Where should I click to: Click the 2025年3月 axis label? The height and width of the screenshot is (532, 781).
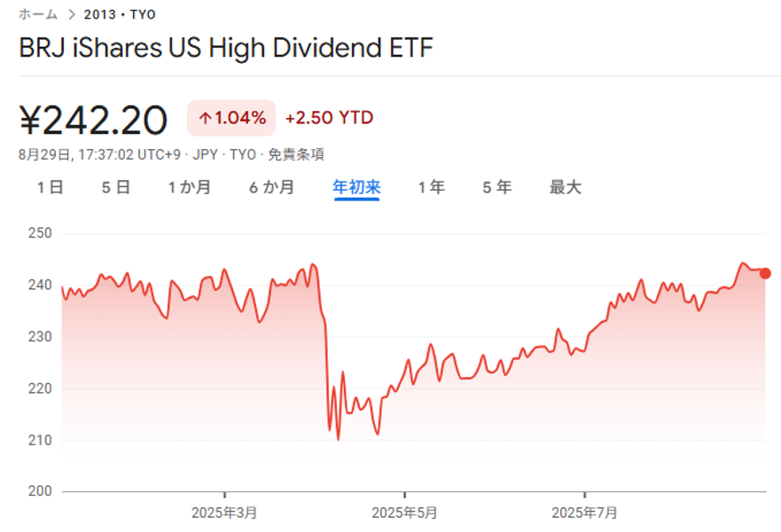coord(224,512)
